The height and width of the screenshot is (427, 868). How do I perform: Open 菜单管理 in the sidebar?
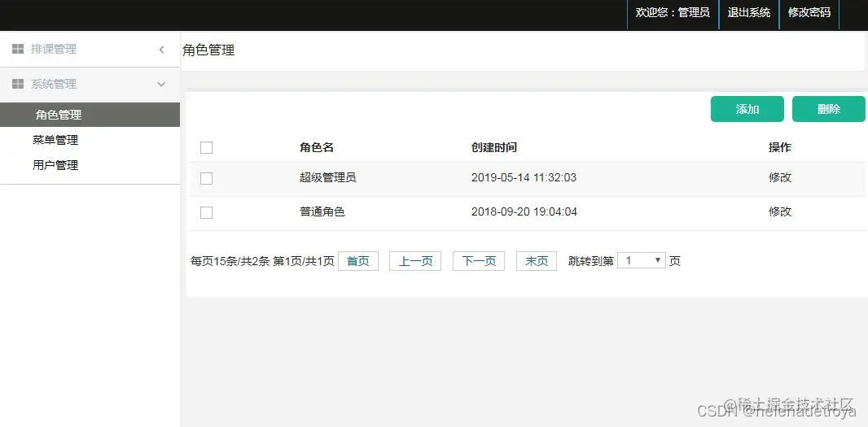tap(55, 140)
